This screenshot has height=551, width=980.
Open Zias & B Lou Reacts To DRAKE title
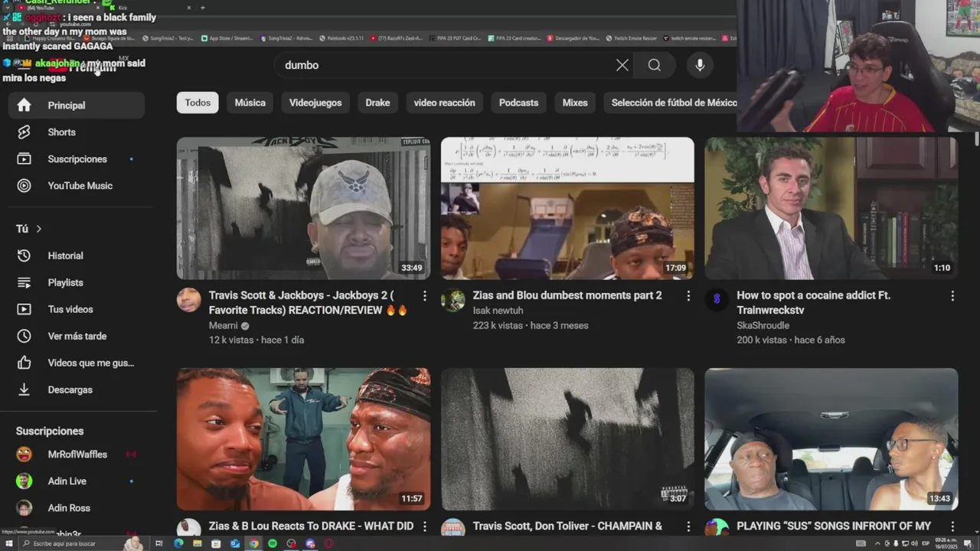click(311, 527)
